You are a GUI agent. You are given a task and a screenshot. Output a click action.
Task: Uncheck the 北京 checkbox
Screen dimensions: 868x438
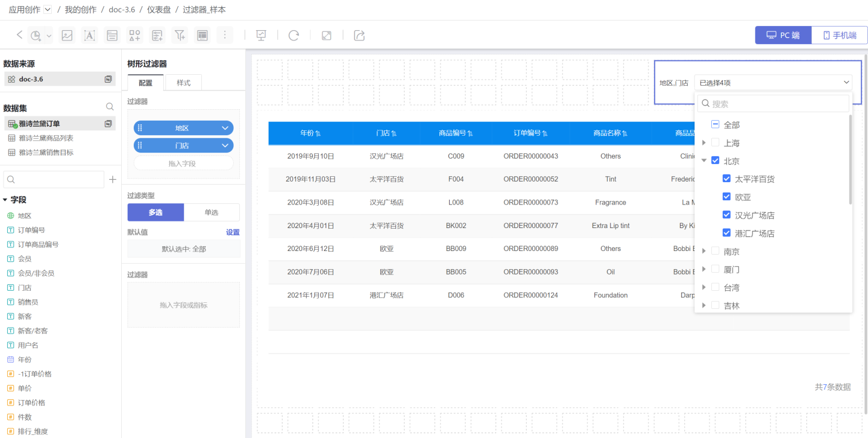(715, 161)
